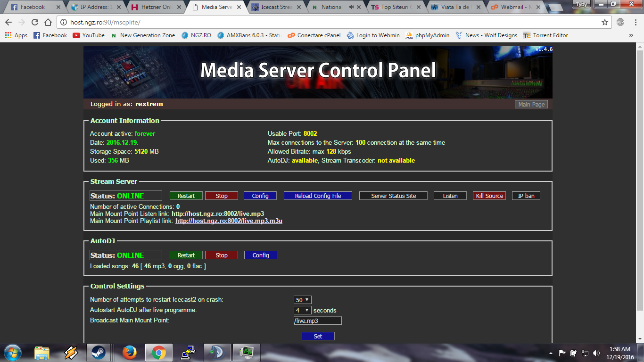644x362 pixels.
Task: Click the volume icon in system tray
Action: (596, 353)
